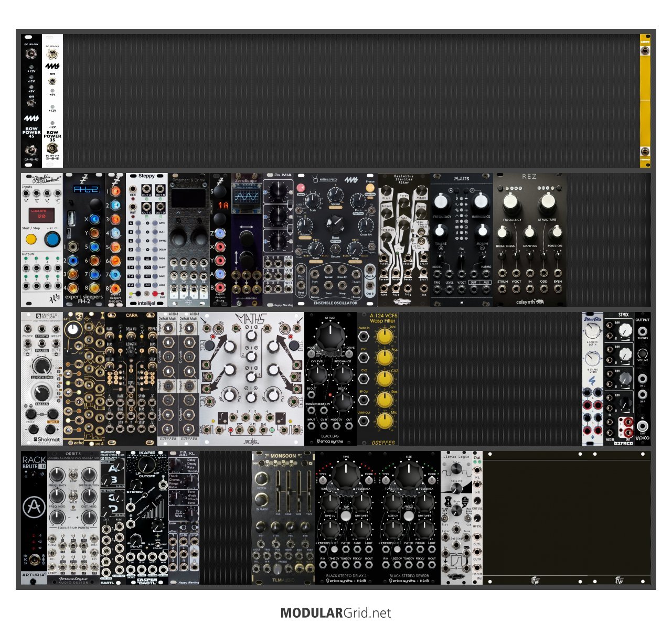This screenshot has width=672, height=624.
Task: Click the Black LPG Decay knob
Action: tap(342, 401)
